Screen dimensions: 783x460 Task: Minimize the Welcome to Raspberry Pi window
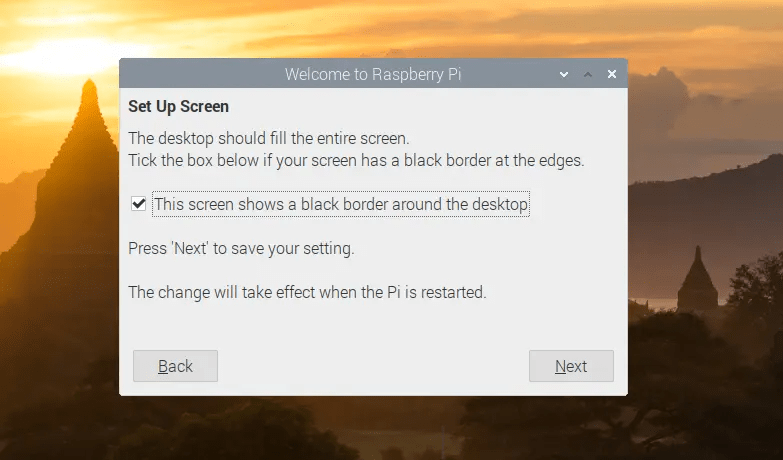[564, 74]
